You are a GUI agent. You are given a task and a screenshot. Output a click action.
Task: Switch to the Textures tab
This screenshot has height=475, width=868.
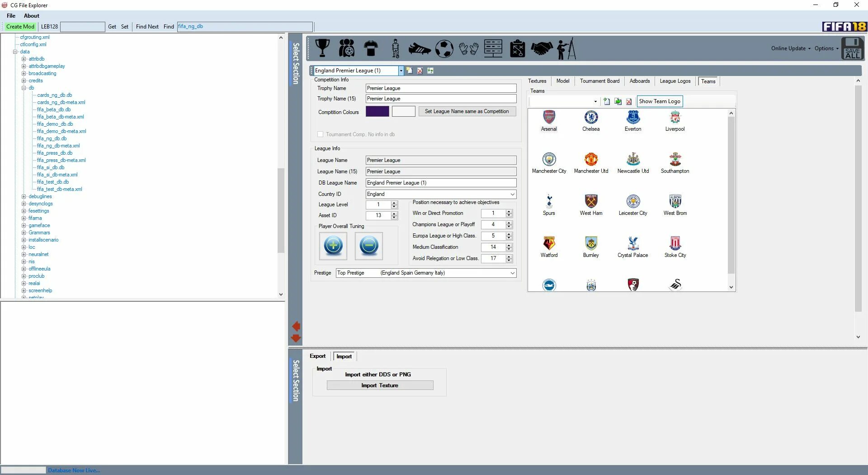(x=537, y=81)
